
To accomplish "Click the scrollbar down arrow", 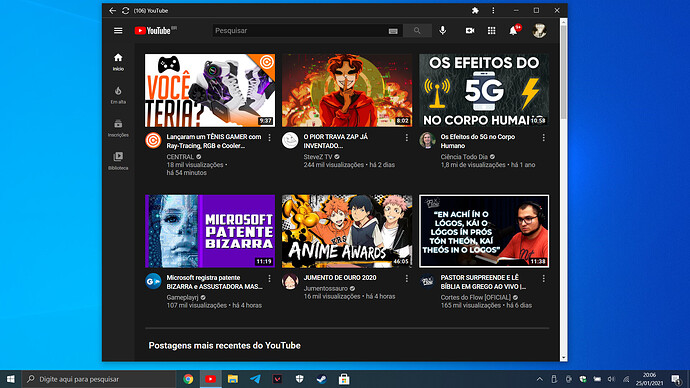I will [563, 358].
